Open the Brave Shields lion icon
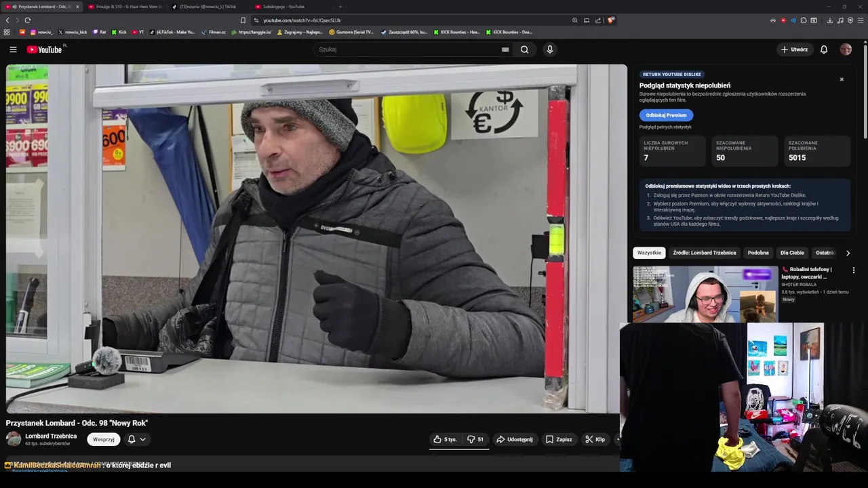The height and width of the screenshot is (488, 868). click(x=610, y=20)
